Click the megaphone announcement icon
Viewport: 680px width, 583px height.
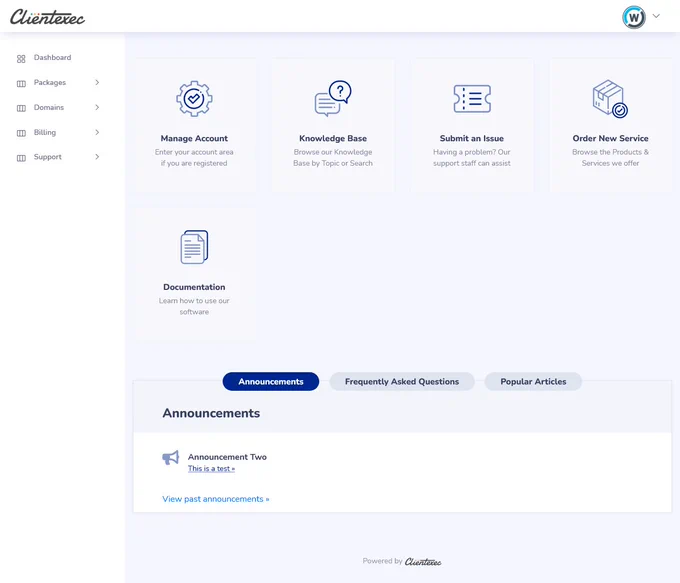[x=170, y=458]
